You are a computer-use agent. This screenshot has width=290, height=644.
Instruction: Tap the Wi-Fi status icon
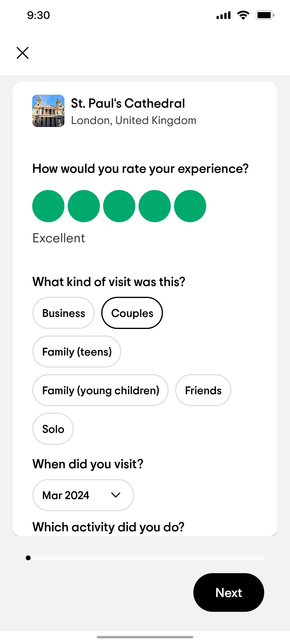243,15
